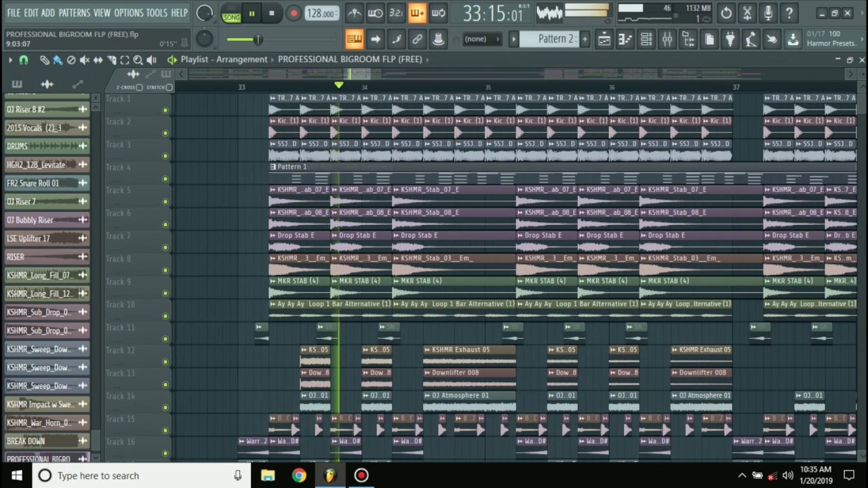Select the Delete tool in playlist toolbar
The width and height of the screenshot is (868, 488).
coord(71,60)
